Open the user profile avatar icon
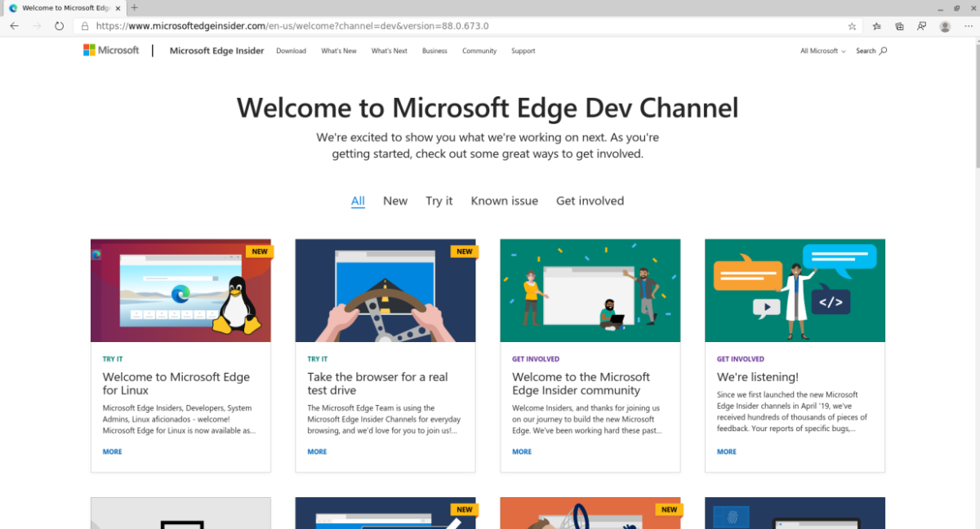This screenshot has width=980, height=529. [x=945, y=26]
